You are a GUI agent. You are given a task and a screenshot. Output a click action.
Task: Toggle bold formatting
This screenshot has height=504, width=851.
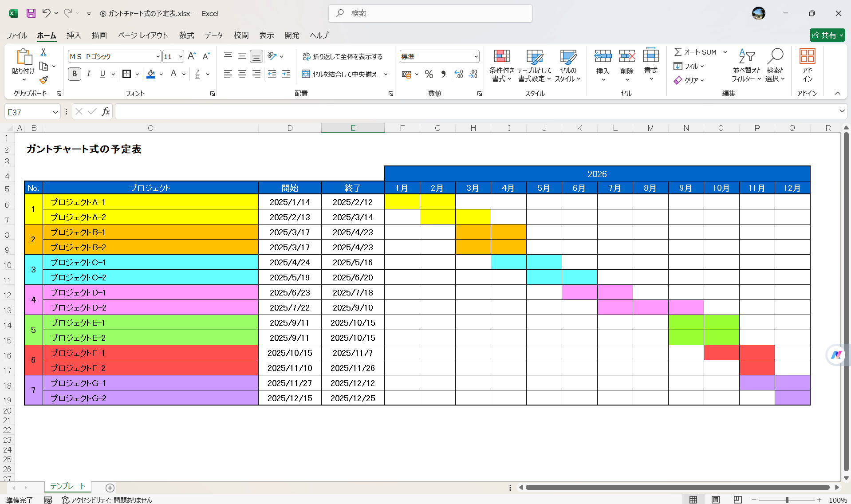(x=74, y=74)
